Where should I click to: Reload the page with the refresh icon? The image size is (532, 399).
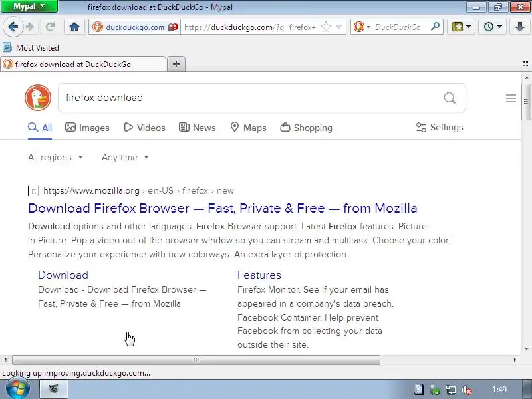click(51, 27)
